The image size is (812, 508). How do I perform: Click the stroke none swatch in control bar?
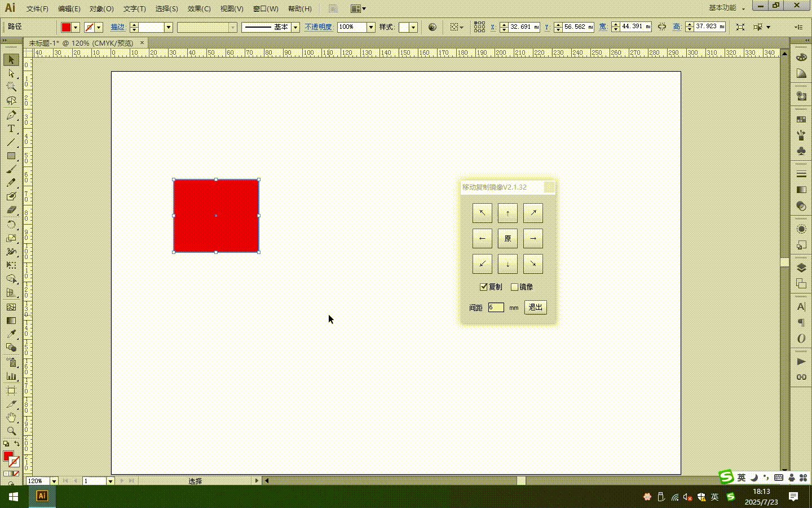pos(89,27)
